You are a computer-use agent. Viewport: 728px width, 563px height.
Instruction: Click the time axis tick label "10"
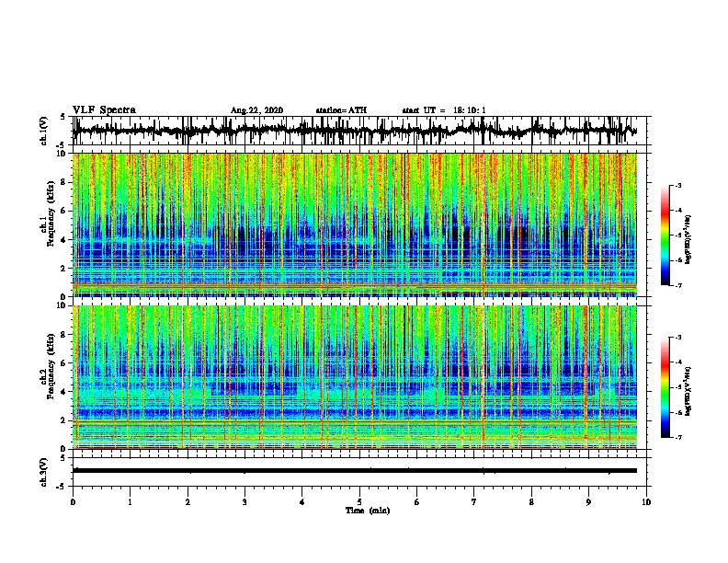tap(646, 502)
